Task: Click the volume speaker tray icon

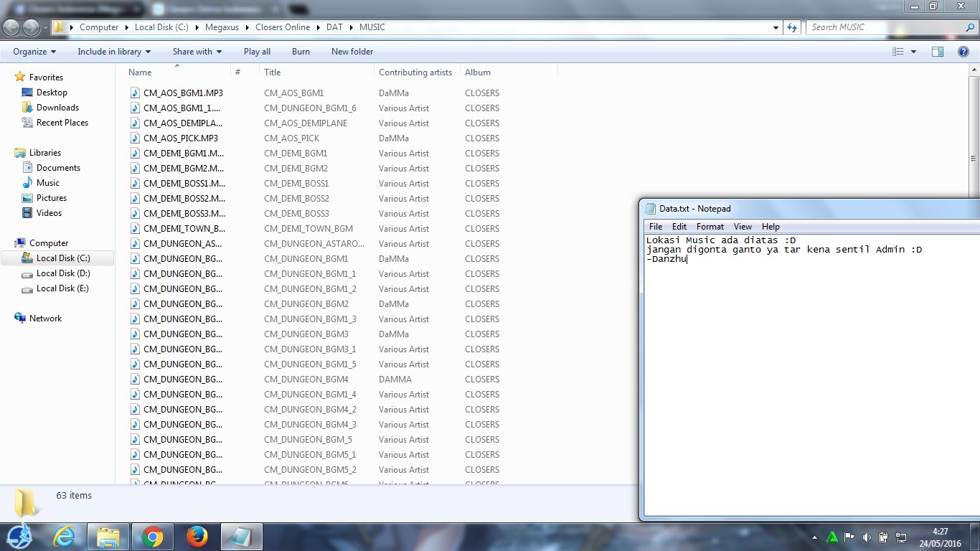Action: (x=867, y=537)
